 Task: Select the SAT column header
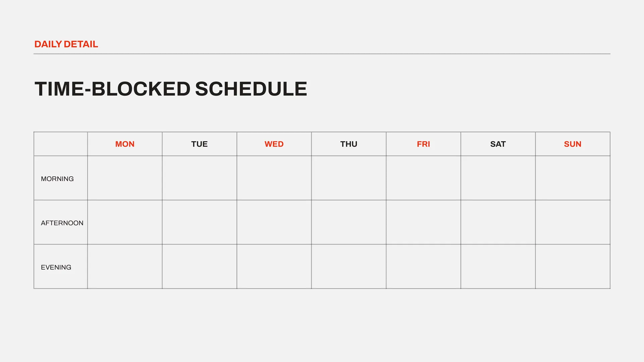click(498, 144)
